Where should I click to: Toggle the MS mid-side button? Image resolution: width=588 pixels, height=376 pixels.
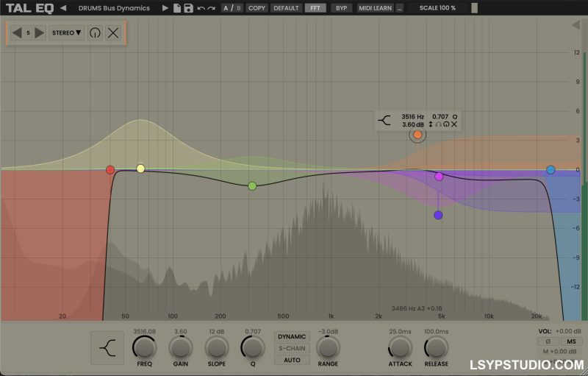click(571, 341)
